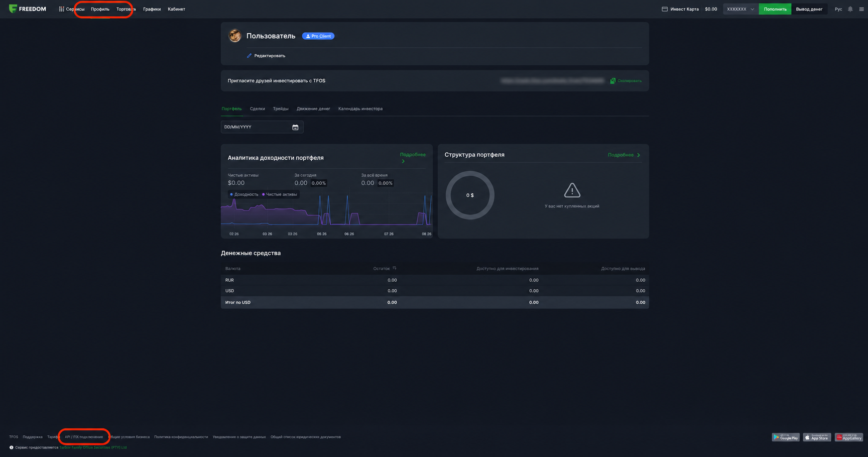Click the Freedom logo
Screen dimensions: 868x457
coord(28,9)
